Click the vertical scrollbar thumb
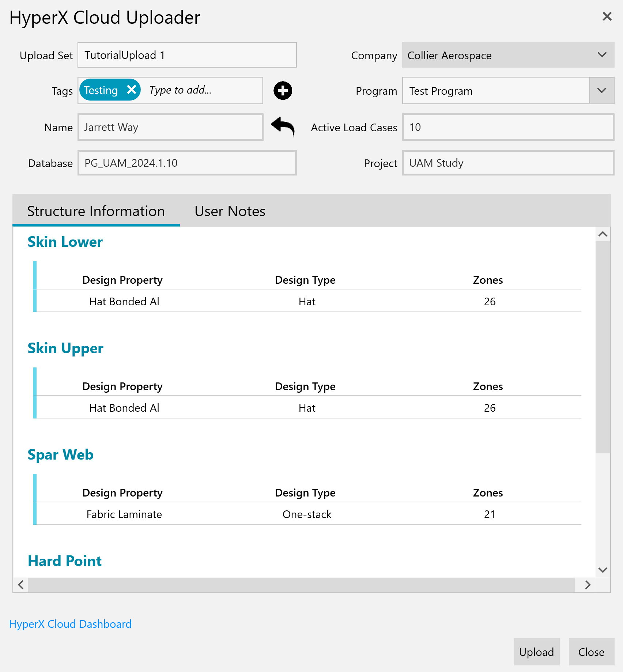 coord(603,347)
